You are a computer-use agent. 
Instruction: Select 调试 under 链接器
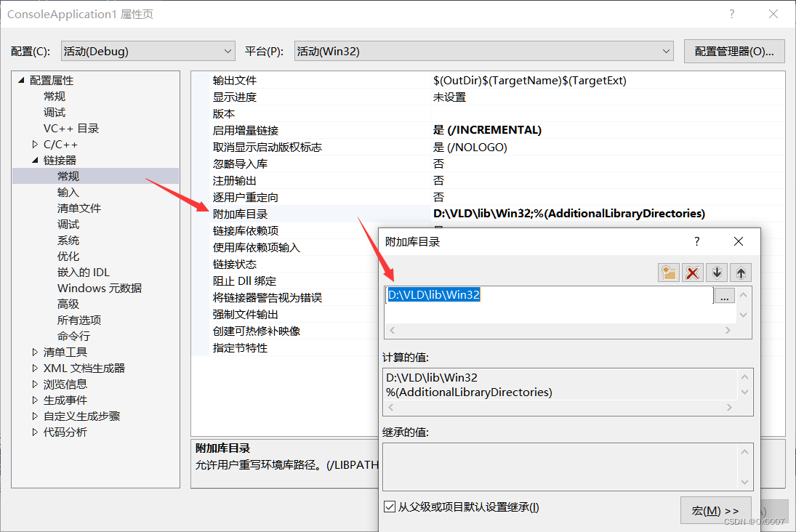click(68, 225)
